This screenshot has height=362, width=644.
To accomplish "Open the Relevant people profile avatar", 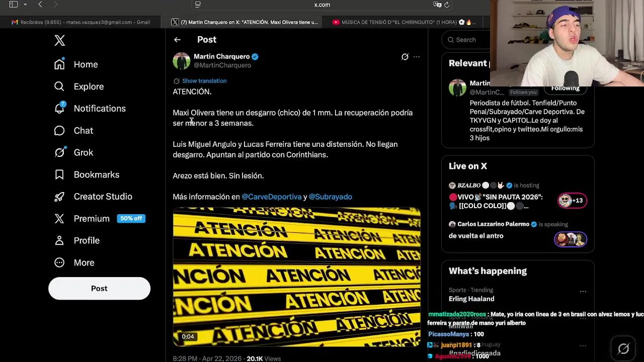I will click(457, 88).
